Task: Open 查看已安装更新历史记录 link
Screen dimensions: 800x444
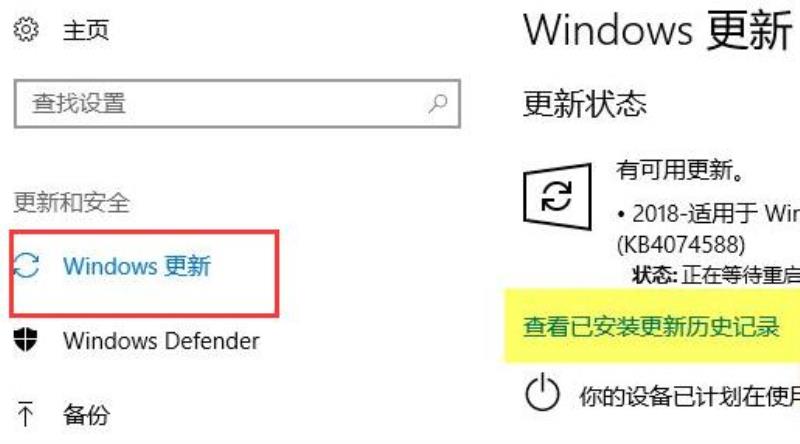Action: point(651,327)
